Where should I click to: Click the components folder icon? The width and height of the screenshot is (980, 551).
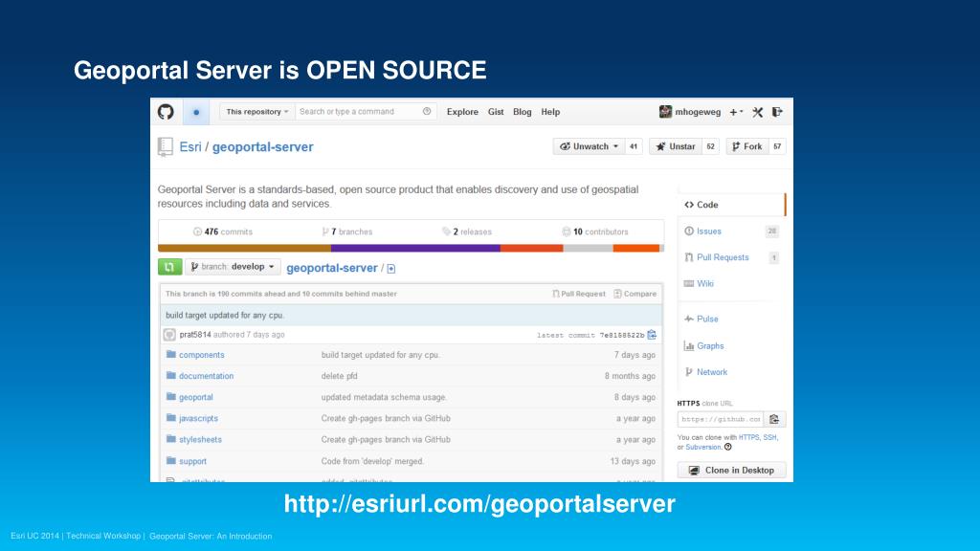tap(170, 354)
